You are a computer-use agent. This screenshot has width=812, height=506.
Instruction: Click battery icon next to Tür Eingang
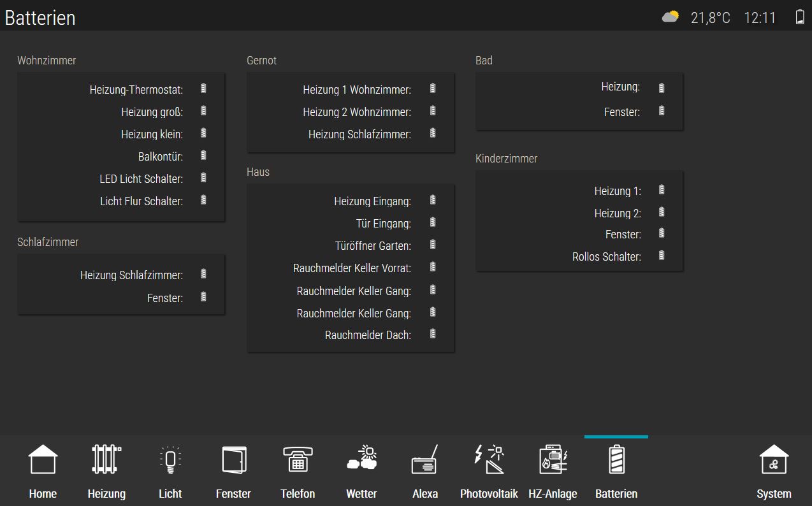tap(433, 222)
